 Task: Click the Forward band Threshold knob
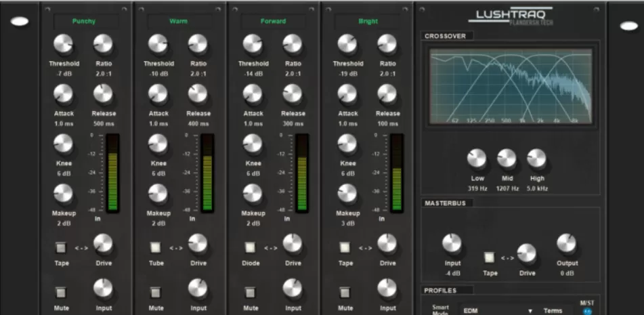[253, 43]
